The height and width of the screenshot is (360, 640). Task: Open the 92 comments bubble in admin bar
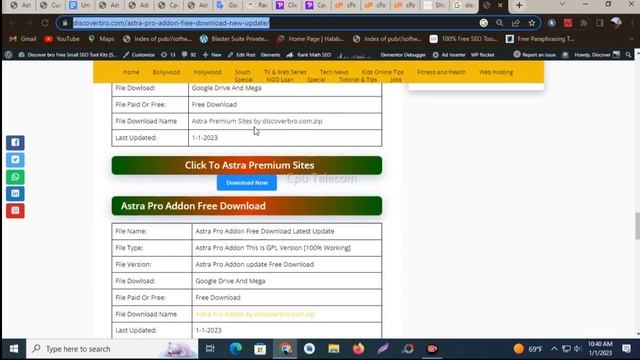coord(189,55)
